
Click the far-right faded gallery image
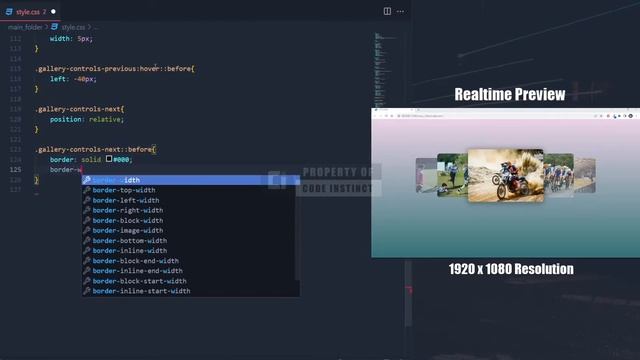tap(585, 175)
